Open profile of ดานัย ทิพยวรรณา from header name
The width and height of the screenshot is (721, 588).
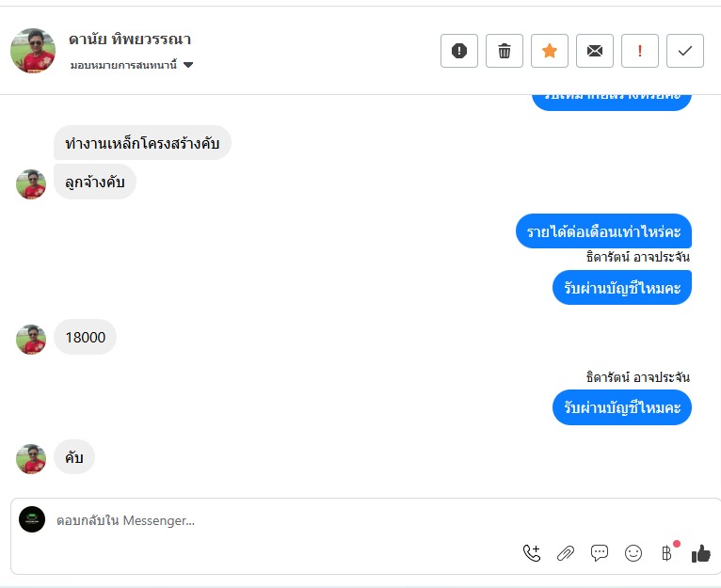click(x=130, y=40)
